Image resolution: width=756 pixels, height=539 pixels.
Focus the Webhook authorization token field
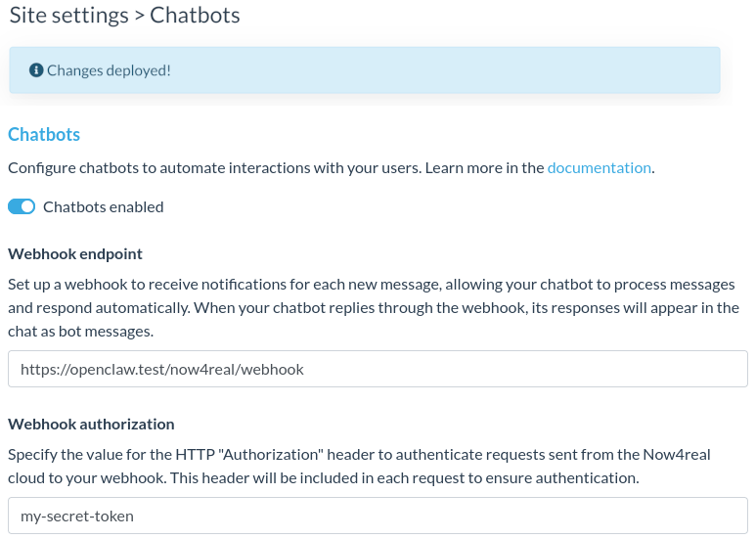[378, 516]
